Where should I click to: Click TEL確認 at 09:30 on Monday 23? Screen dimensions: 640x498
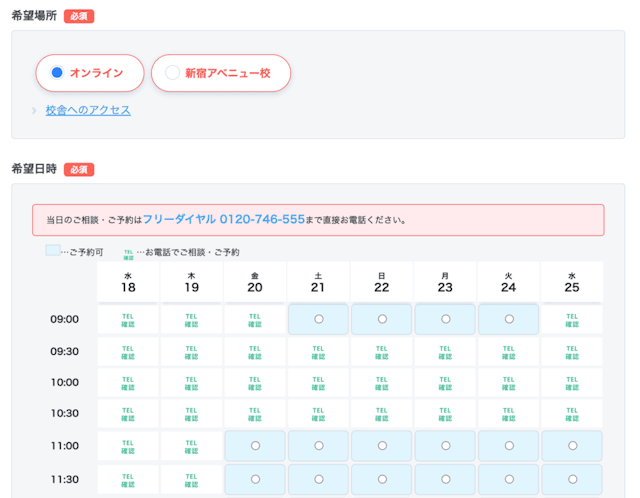click(x=445, y=352)
